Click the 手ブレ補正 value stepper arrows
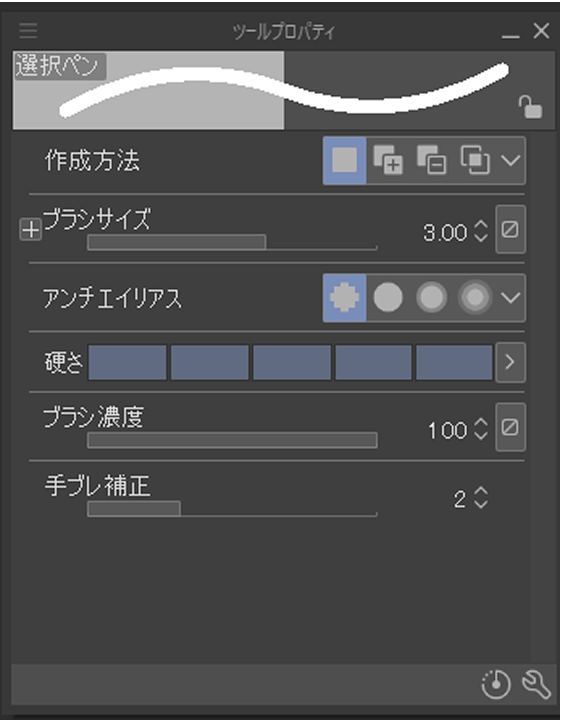Viewport: 562px width, 720px height. tap(480, 498)
